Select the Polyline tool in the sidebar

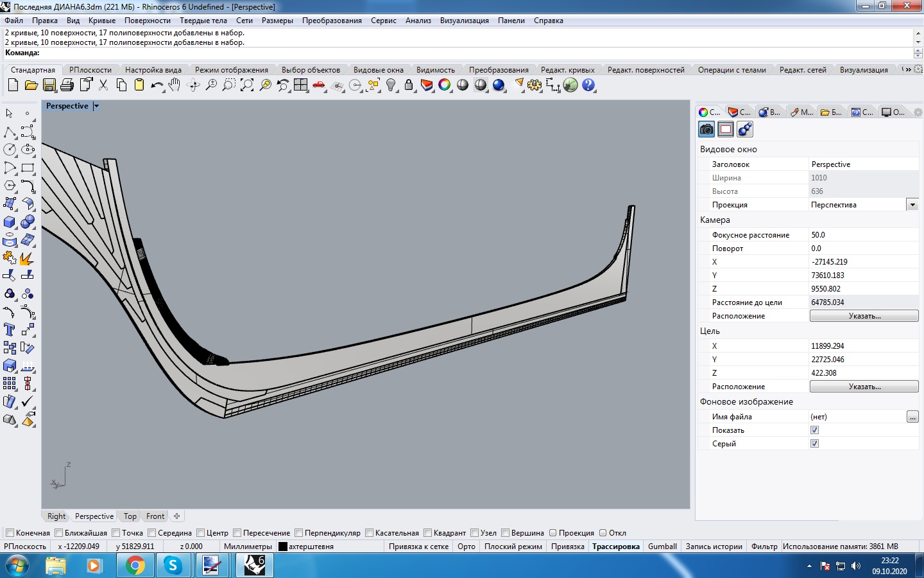coord(10,132)
